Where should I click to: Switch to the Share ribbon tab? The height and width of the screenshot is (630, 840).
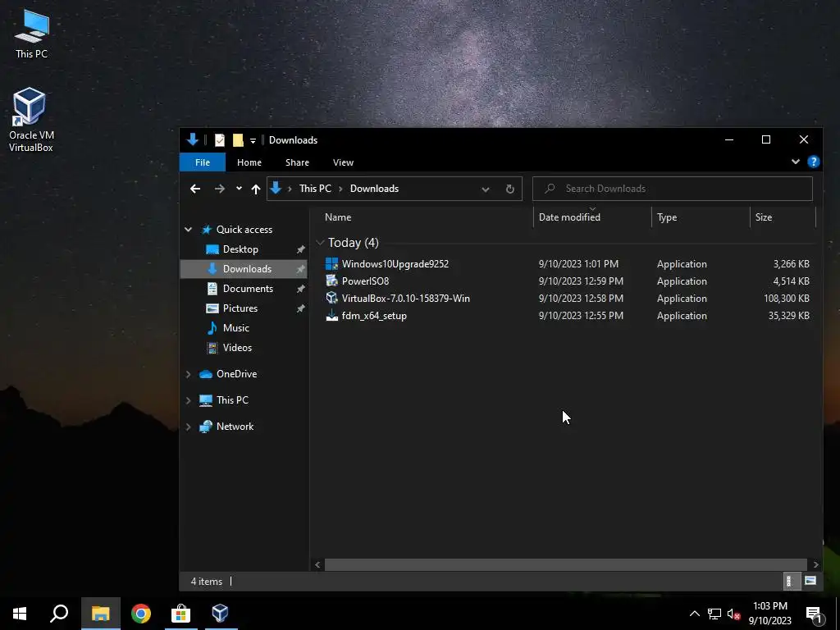click(297, 162)
